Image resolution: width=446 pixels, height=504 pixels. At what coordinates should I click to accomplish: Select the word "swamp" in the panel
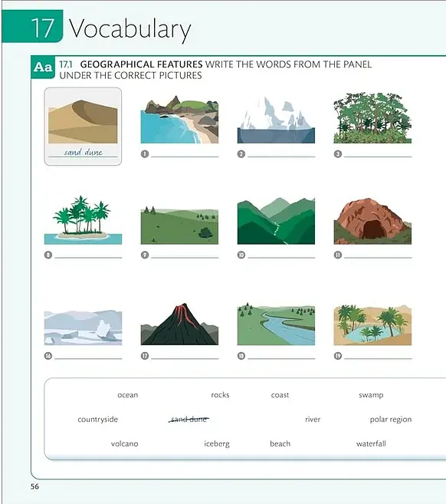[371, 395]
